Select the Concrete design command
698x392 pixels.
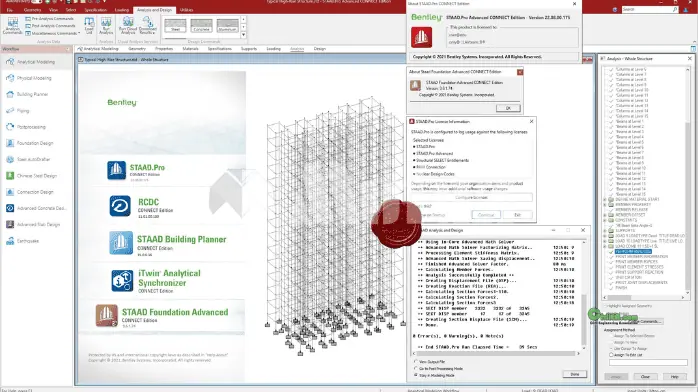pyautogui.click(x=201, y=25)
